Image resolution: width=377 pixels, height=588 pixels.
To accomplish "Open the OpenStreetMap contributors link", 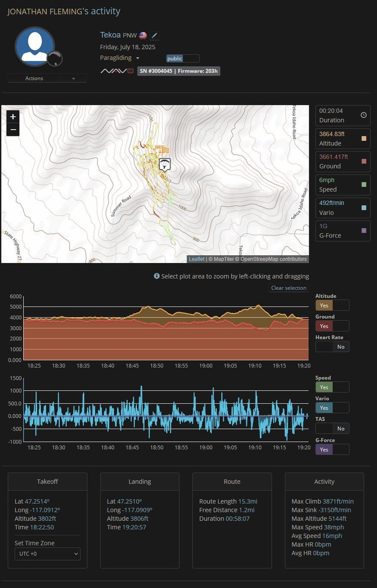I will click(273, 259).
